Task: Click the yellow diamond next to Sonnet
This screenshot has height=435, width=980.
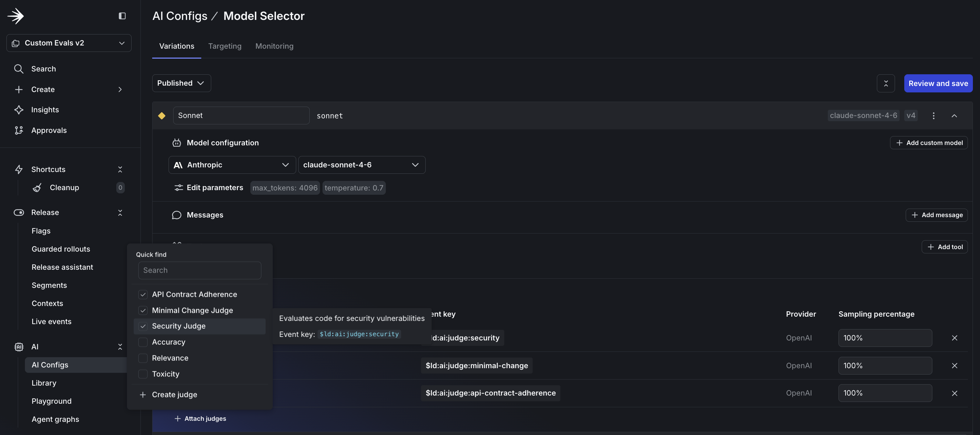Action: click(162, 116)
